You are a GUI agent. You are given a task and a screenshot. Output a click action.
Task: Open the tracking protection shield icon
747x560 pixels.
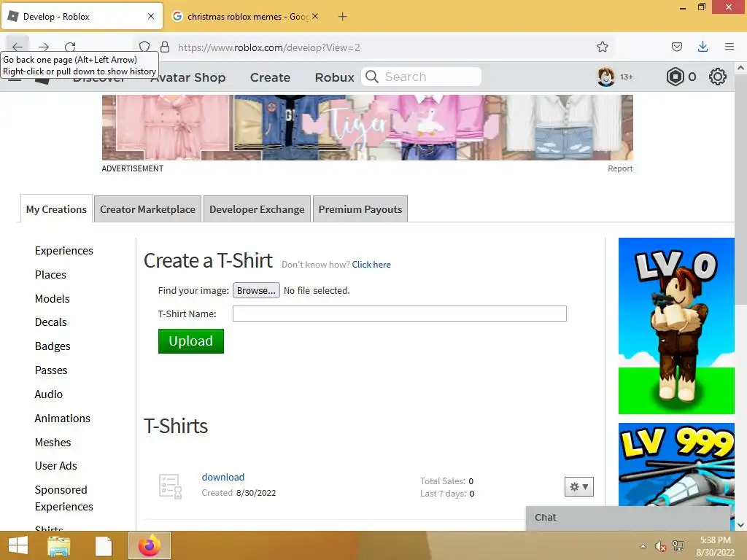pos(144,47)
